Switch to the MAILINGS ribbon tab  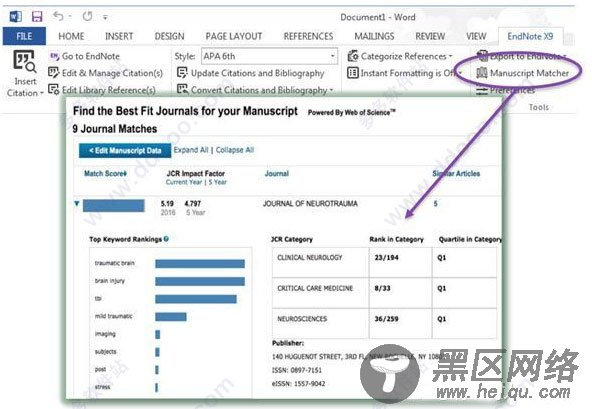(374, 36)
